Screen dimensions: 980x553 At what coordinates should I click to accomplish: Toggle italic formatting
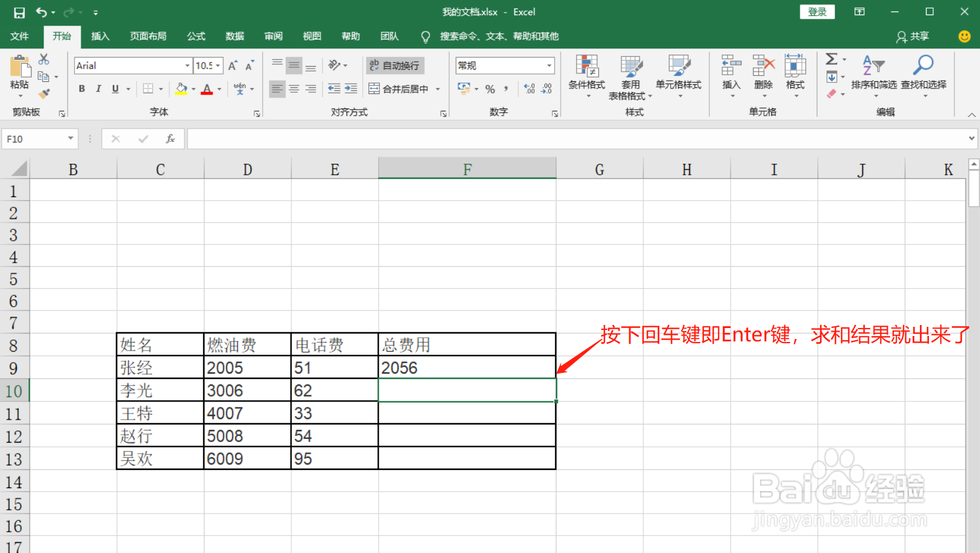pyautogui.click(x=98, y=89)
